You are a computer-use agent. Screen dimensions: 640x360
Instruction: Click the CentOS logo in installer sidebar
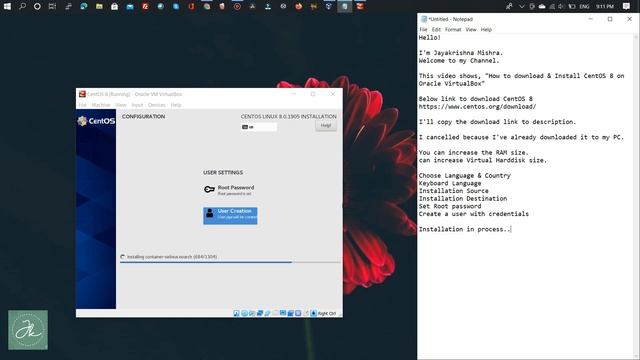(96, 121)
